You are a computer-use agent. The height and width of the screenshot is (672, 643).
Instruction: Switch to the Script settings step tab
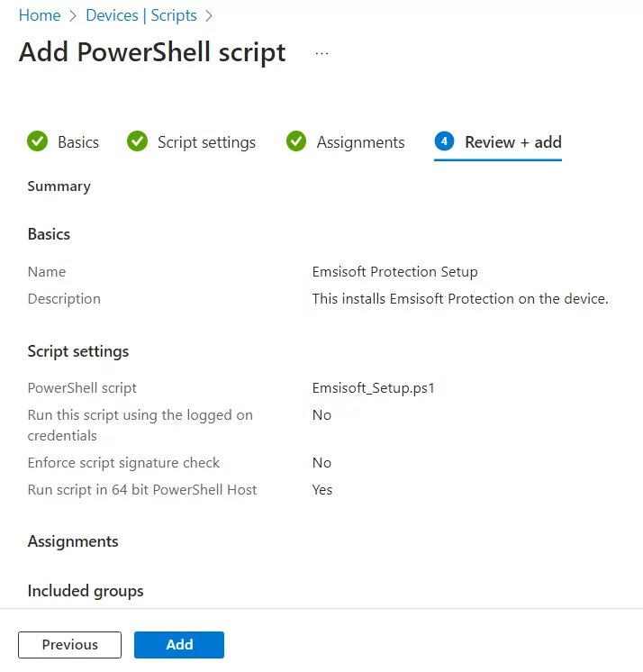206,142
